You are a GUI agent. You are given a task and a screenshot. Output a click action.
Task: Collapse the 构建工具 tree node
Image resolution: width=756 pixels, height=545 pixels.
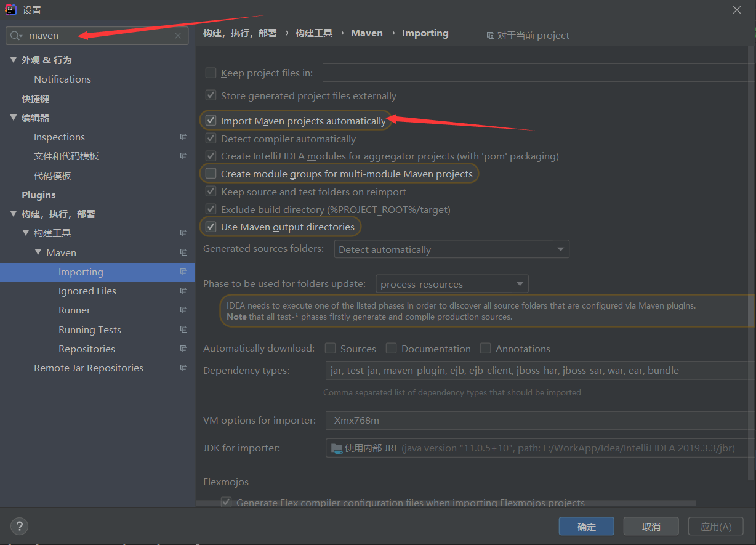click(x=26, y=233)
